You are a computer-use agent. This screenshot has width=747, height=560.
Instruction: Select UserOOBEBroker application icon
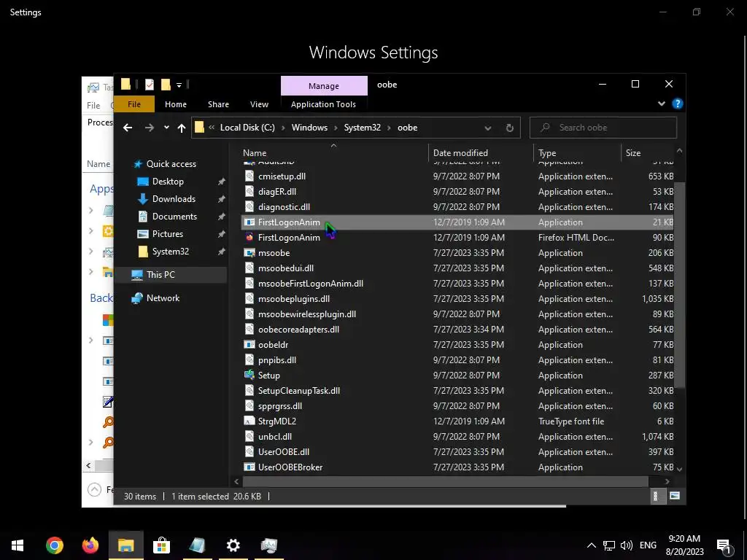[249, 467]
